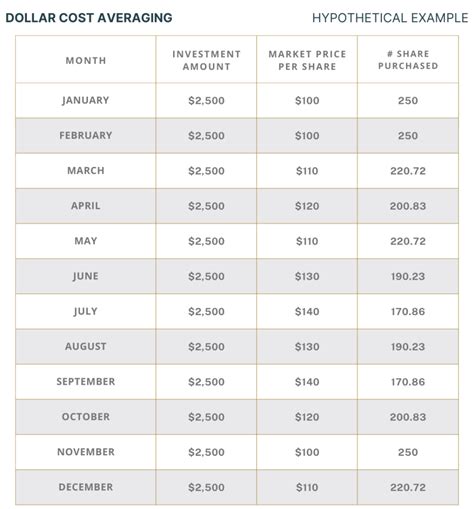Click the MAY row label

coord(86,241)
